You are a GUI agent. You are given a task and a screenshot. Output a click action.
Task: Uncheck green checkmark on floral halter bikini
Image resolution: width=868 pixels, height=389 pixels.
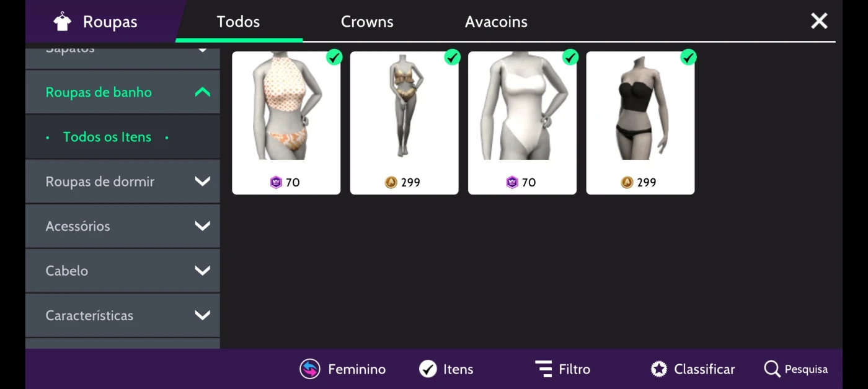pyautogui.click(x=334, y=58)
